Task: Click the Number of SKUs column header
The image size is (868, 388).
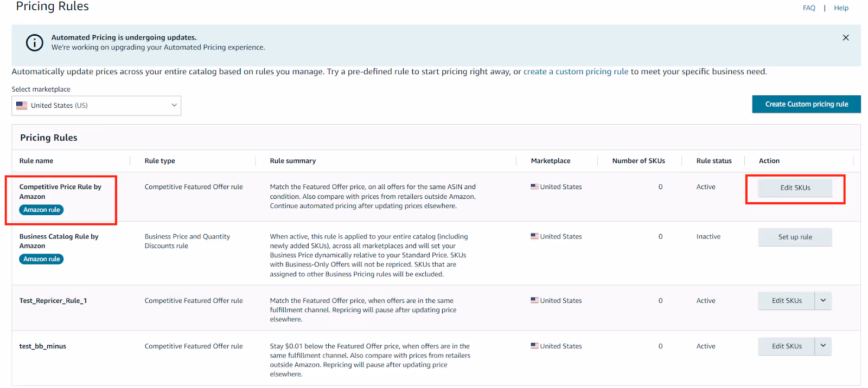Action: 639,161
